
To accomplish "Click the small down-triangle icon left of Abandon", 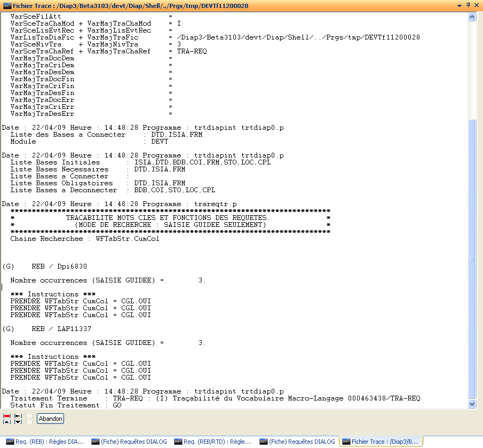I will [18, 422].
